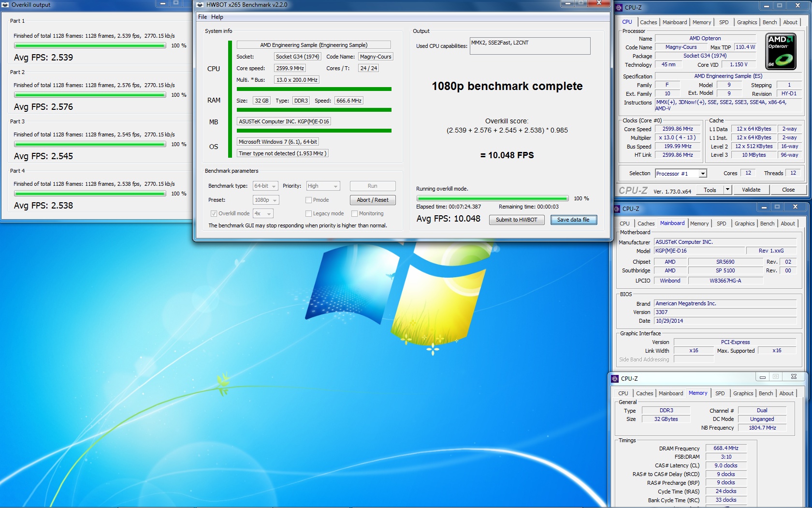Open the Help menu in HWBOT benchmark
The image size is (812, 508).
(217, 17)
